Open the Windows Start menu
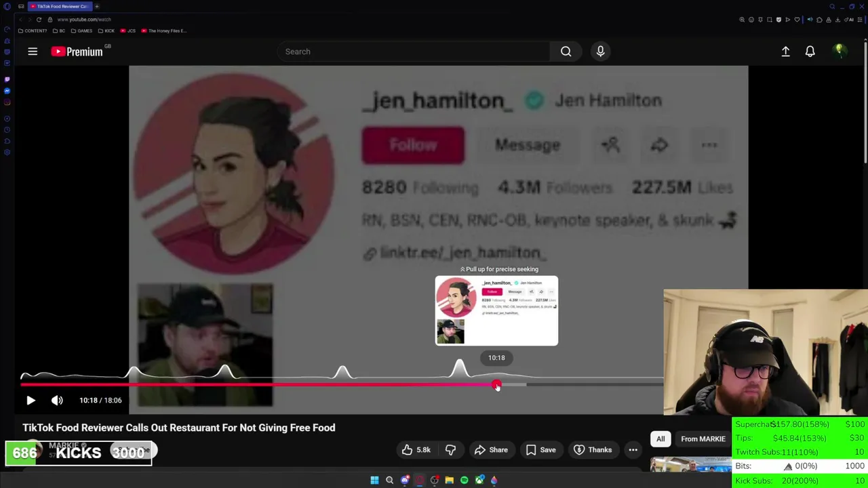Screen dimensions: 868x488 [374, 480]
